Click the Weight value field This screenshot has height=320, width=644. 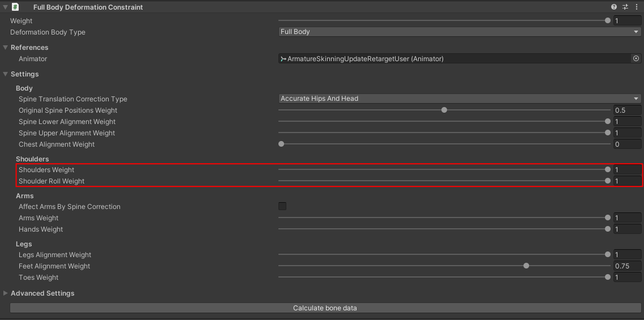point(627,20)
